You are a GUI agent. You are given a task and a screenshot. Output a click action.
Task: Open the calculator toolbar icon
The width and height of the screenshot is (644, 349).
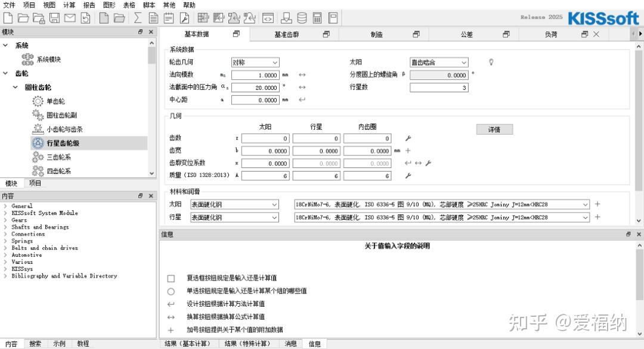[x=317, y=18]
